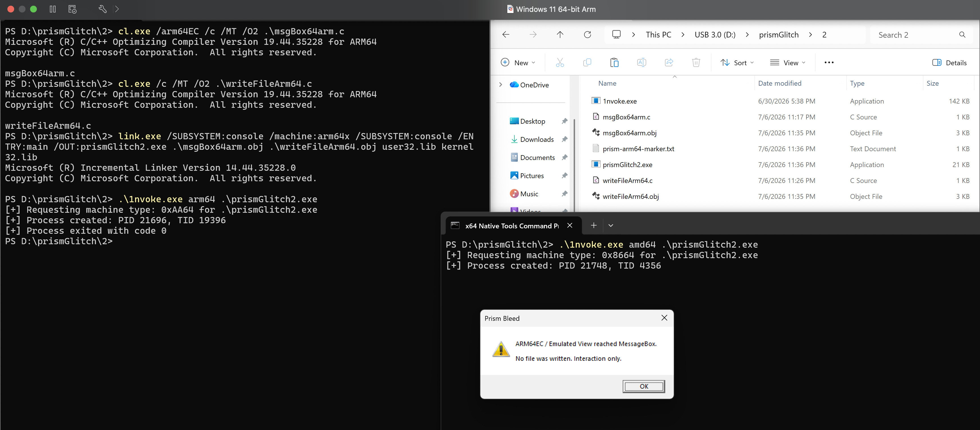The width and height of the screenshot is (980, 430).
Task: Click pin icon beside Music
Action: [x=565, y=194]
